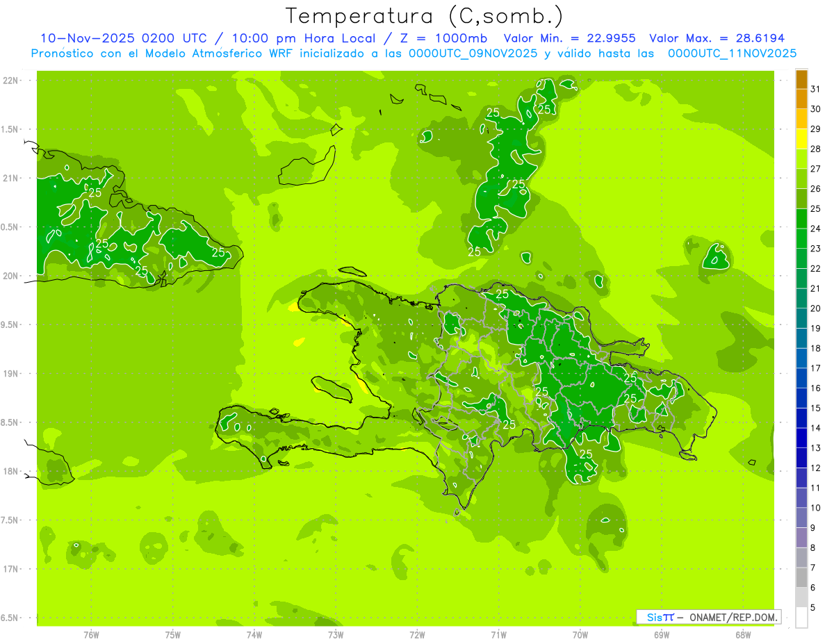Image resolution: width=834 pixels, height=644 pixels.
Task: Click the longitude label '74W'
Action: (254, 634)
